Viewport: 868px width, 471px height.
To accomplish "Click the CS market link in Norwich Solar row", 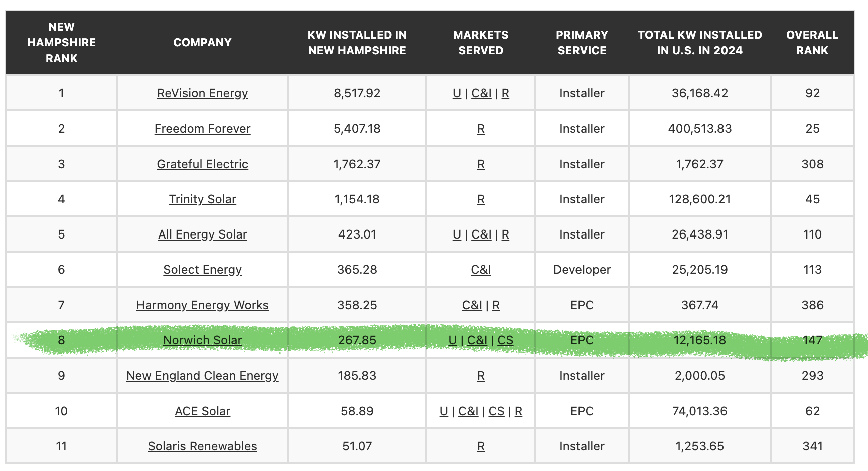I will point(505,340).
